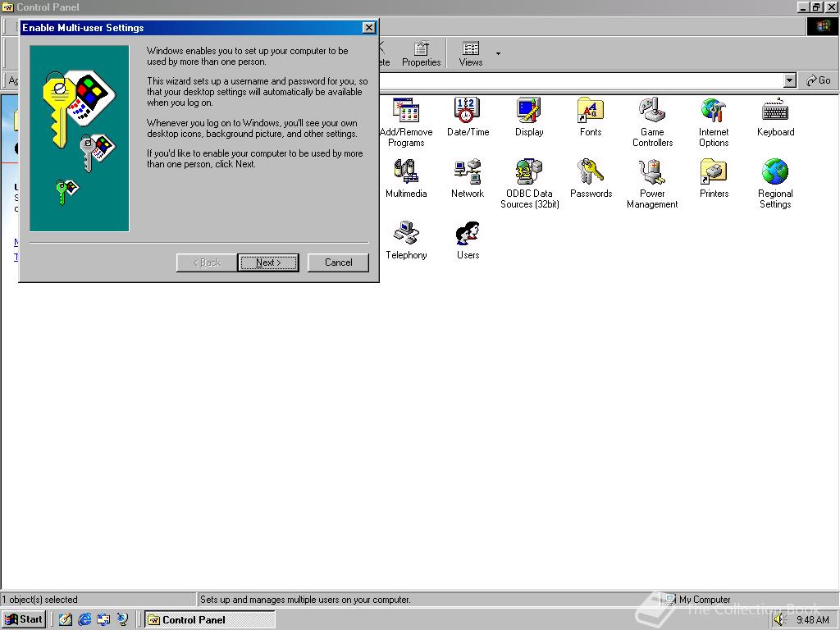Open ODBC Data Sources (32bit) icon
The image size is (840, 630).
529,184
